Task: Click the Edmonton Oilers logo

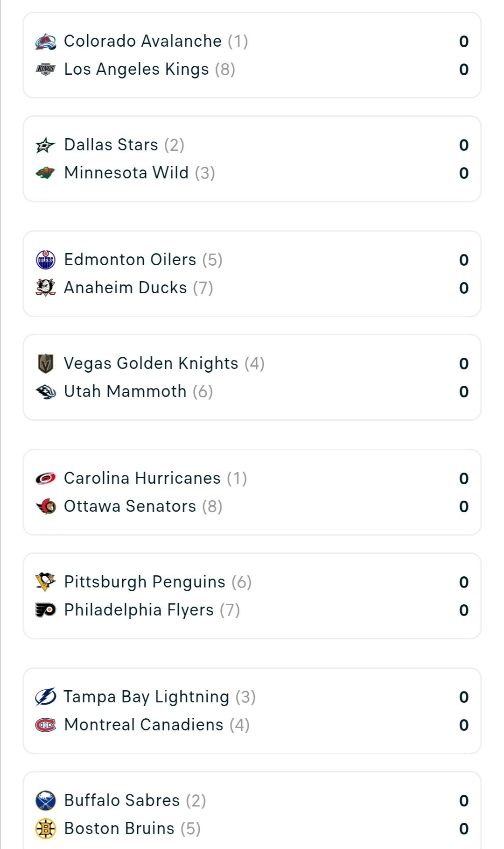Action: click(x=46, y=260)
